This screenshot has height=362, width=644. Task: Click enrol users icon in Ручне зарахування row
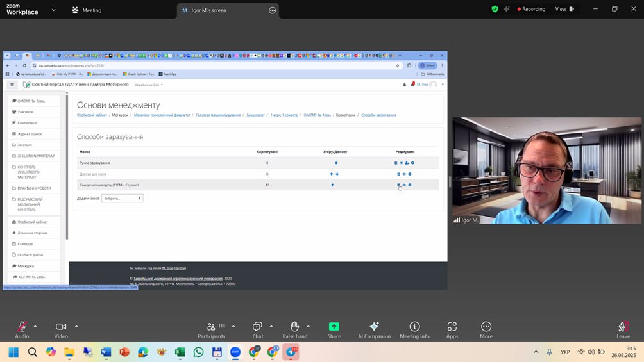pyautogui.click(x=407, y=163)
